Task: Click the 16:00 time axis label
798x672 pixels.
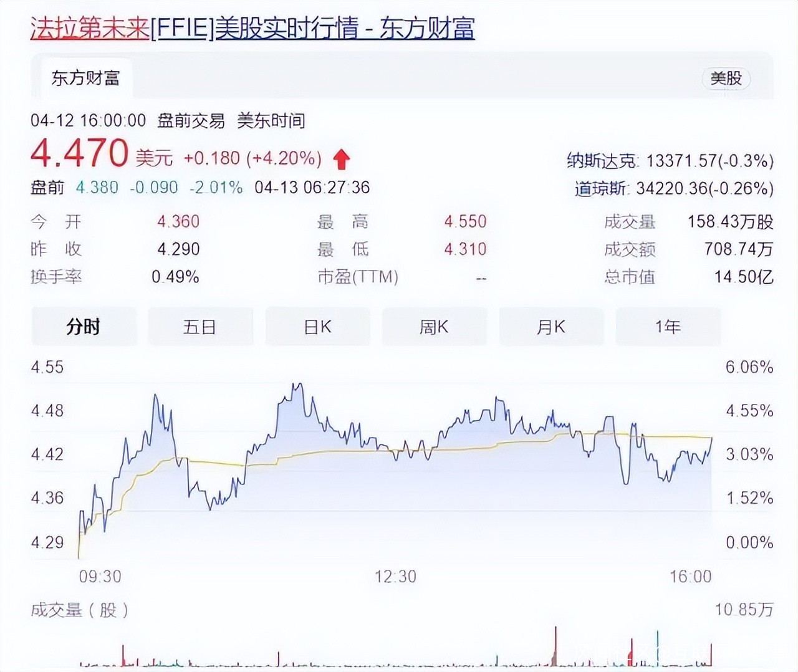Action: (x=691, y=576)
